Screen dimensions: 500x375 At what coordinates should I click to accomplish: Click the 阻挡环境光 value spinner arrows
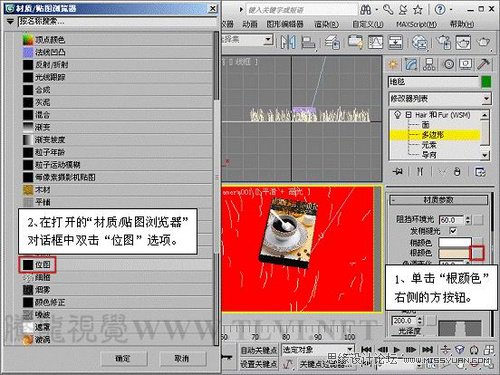tap(468, 220)
